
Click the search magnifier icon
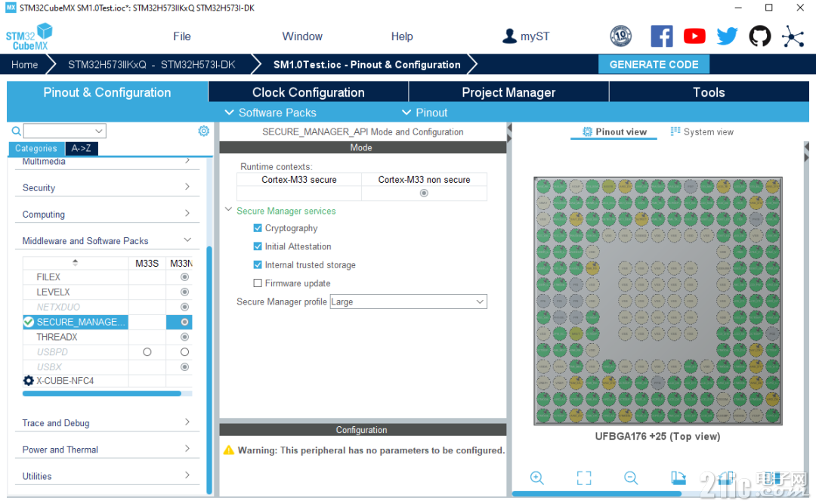[17, 131]
